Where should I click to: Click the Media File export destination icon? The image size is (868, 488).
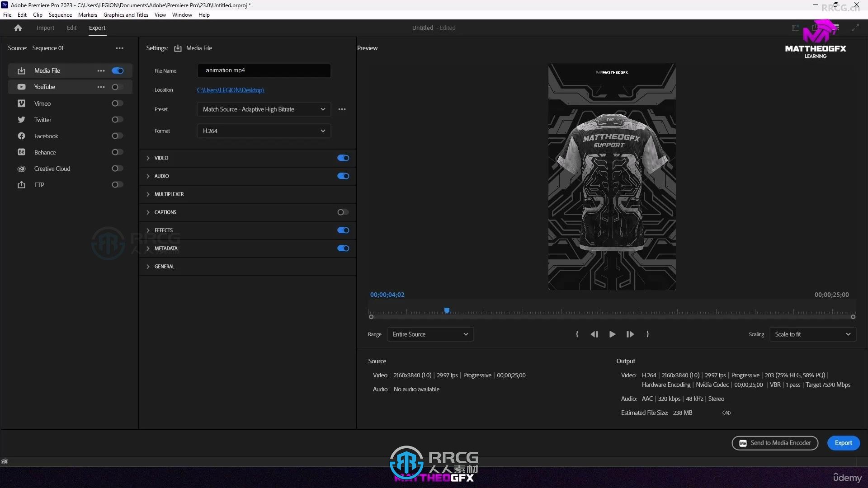click(x=21, y=70)
